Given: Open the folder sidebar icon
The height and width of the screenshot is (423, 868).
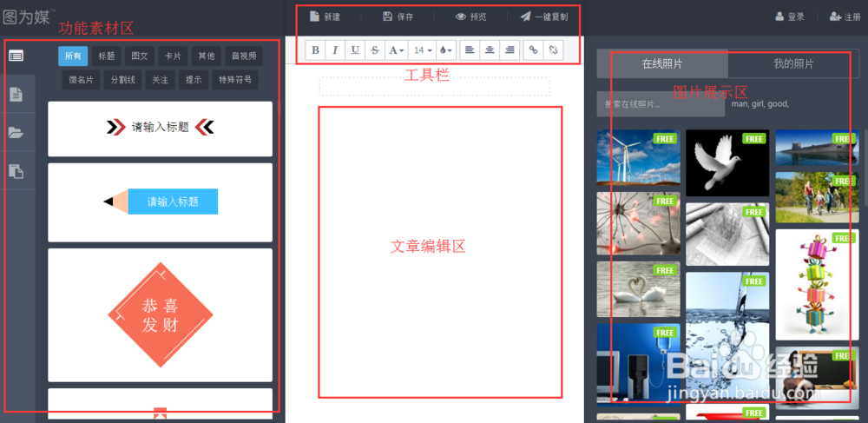Looking at the screenshot, I should coord(16,132).
